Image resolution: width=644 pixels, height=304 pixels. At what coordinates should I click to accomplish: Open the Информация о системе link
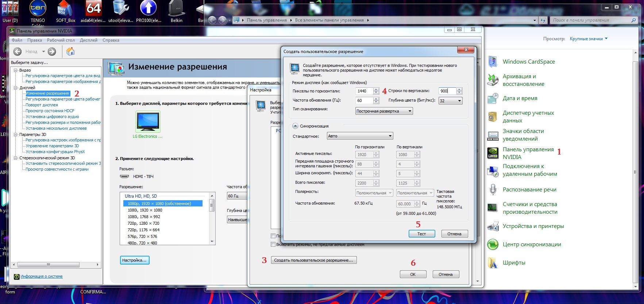[x=42, y=276]
